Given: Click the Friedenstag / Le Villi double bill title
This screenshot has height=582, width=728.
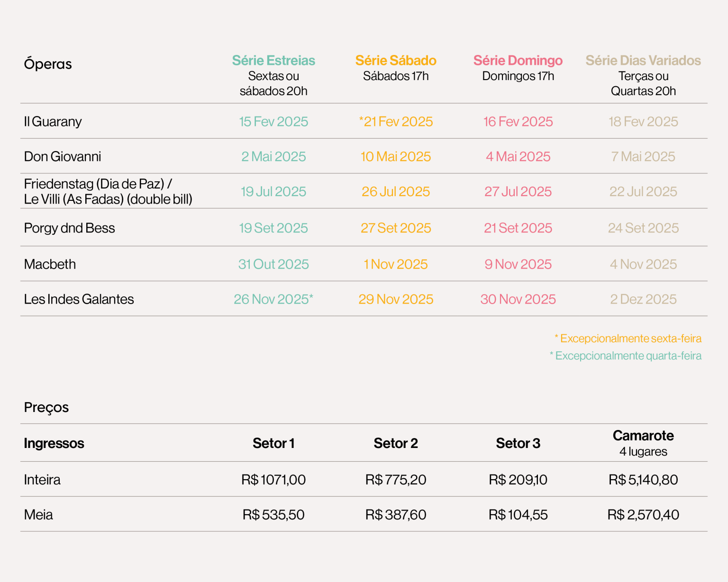Looking at the screenshot, I should pyautogui.click(x=108, y=191).
